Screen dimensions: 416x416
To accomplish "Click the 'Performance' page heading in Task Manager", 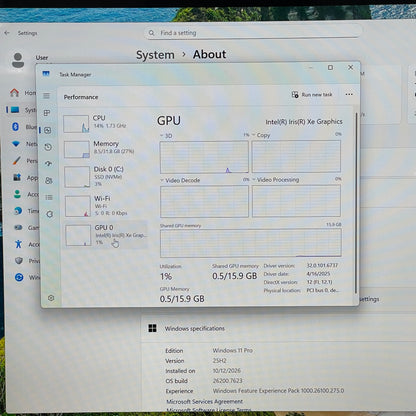I will point(81,97).
